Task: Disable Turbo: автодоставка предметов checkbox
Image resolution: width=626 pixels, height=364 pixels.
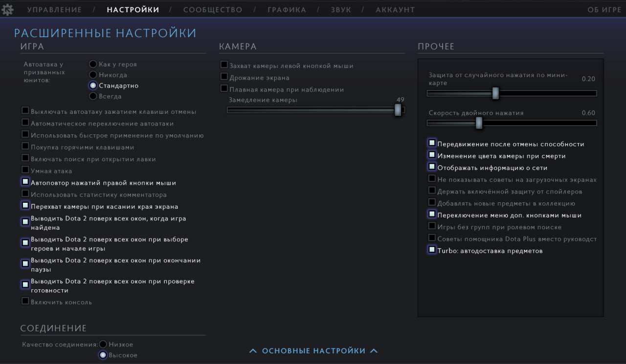Action: click(x=432, y=250)
